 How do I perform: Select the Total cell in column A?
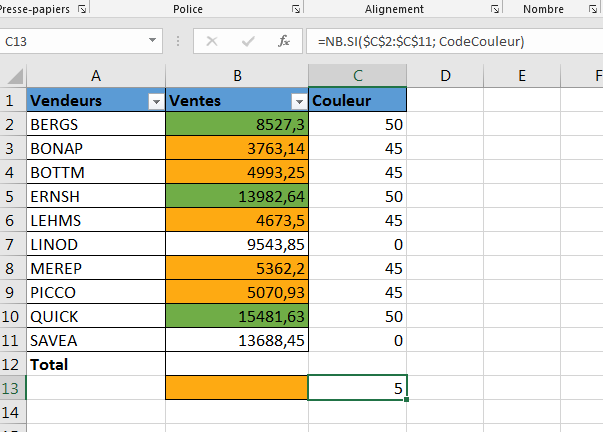(x=96, y=365)
